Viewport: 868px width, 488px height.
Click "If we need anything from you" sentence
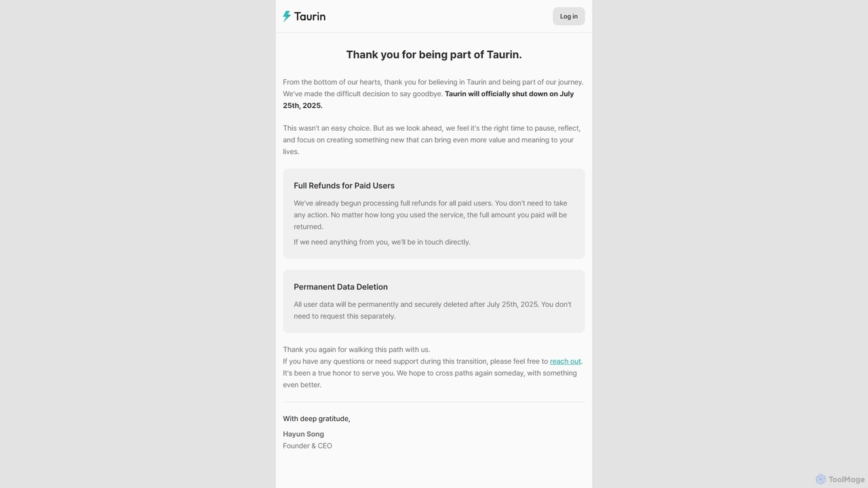click(x=382, y=242)
